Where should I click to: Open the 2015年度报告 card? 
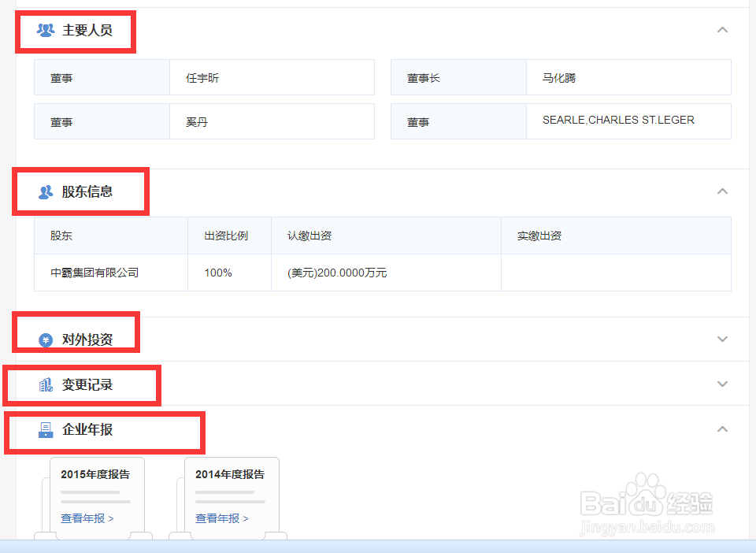(98, 474)
